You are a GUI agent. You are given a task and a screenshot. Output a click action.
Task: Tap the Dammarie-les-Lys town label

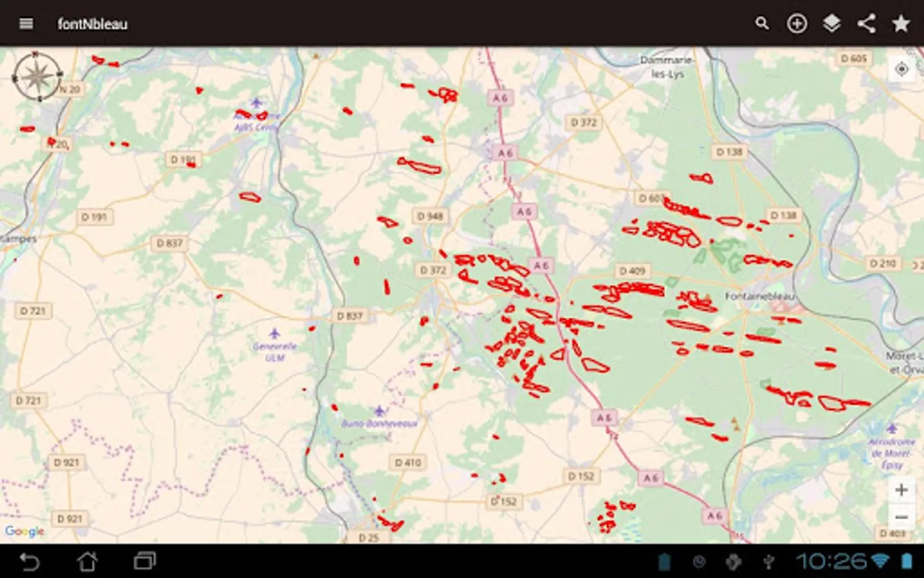tap(667, 67)
